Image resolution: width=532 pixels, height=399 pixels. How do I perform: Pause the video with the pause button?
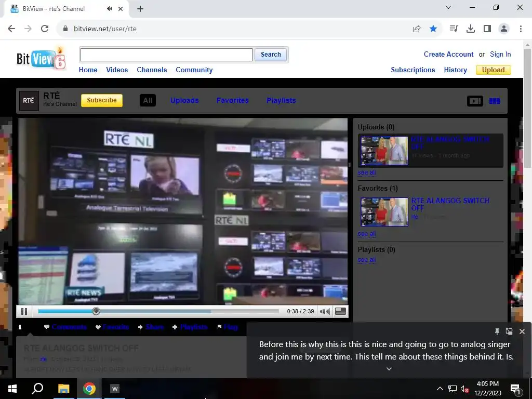24,311
